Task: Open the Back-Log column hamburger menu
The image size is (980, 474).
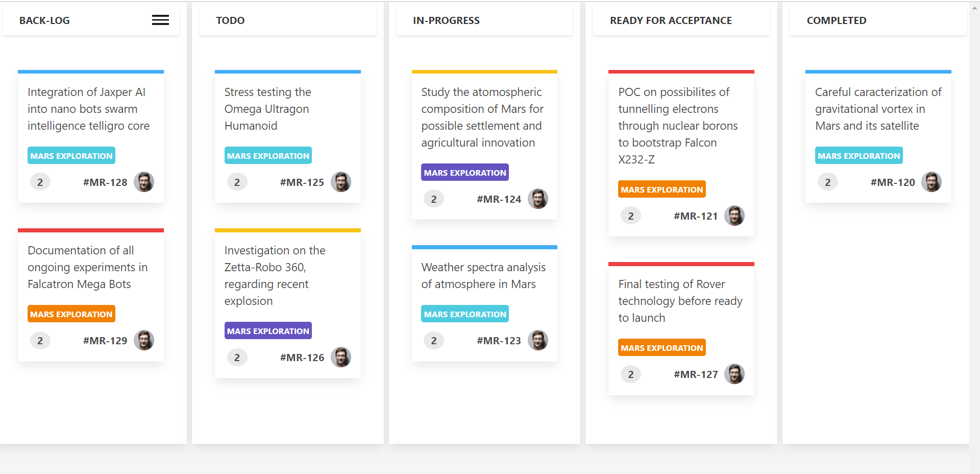Action: click(160, 20)
